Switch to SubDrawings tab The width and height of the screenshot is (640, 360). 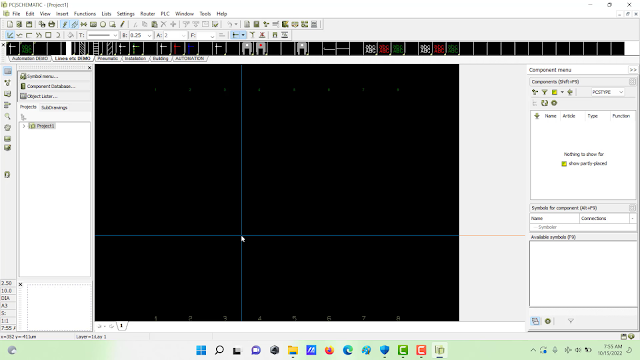pyautogui.click(x=54, y=107)
